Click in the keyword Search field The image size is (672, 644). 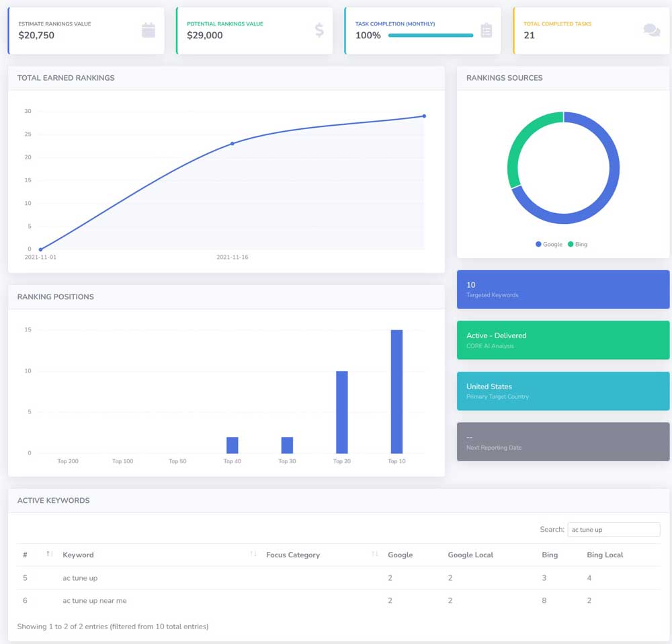click(614, 530)
